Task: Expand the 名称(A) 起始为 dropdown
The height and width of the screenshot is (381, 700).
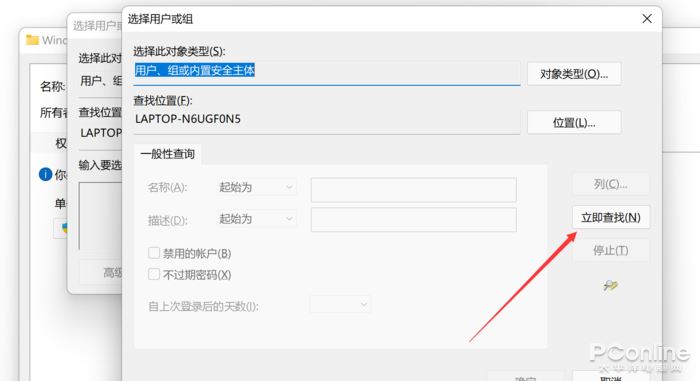Action: pyautogui.click(x=257, y=187)
